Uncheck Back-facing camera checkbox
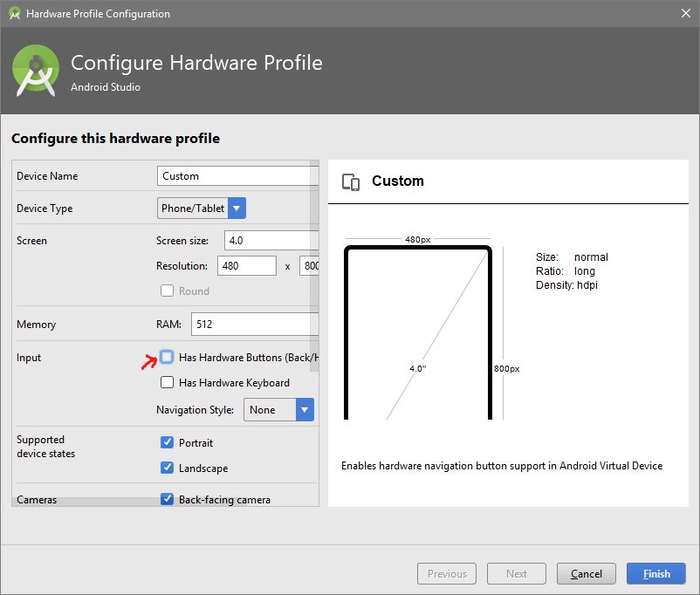The height and width of the screenshot is (595, 700). point(167,498)
